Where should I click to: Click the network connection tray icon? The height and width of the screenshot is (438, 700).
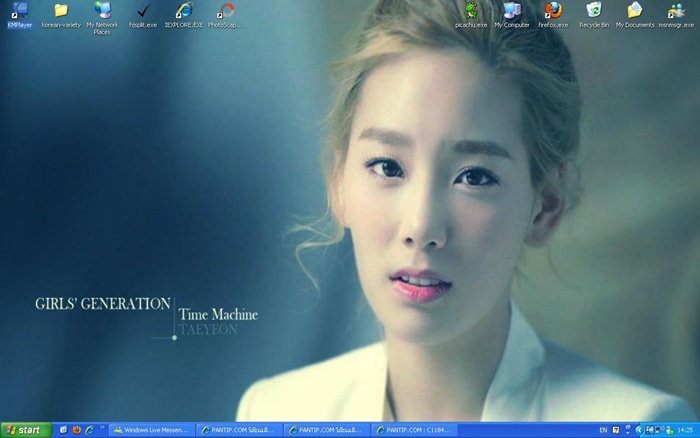click(659, 430)
